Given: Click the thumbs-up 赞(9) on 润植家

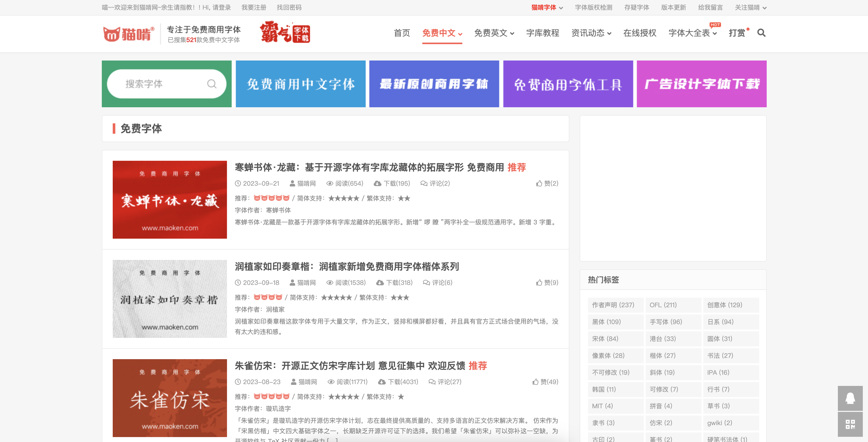Looking at the screenshot, I should pyautogui.click(x=547, y=283).
